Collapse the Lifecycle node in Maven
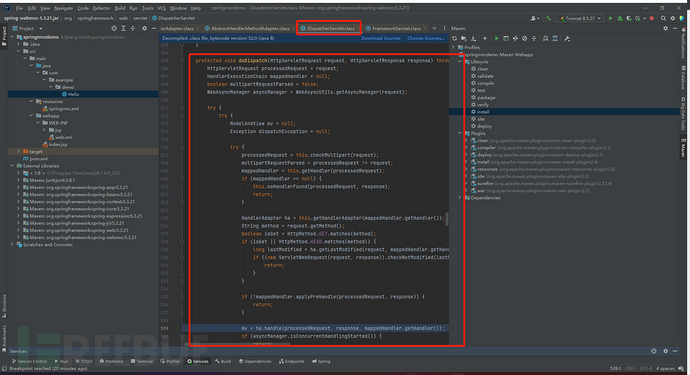690x375 pixels. coord(460,62)
